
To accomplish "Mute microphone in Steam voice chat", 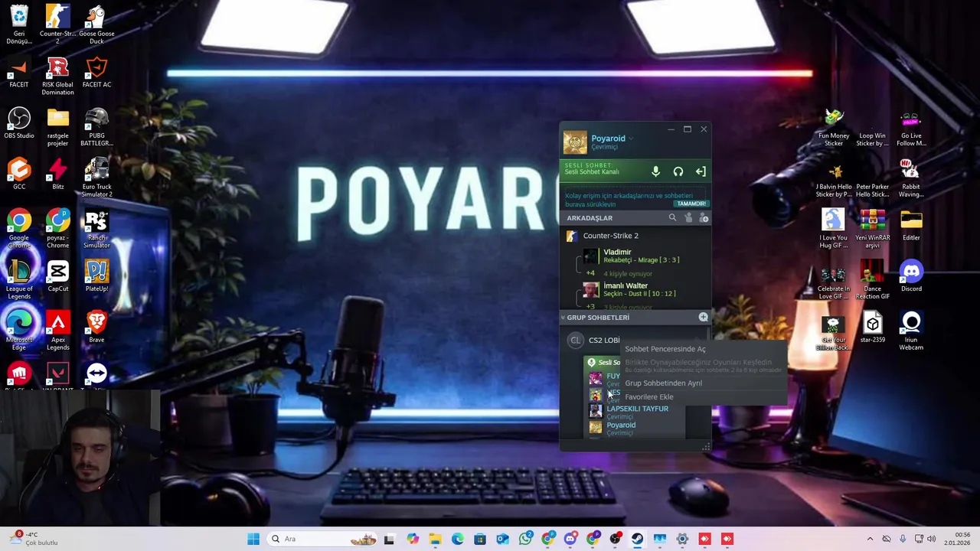I will tap(655, 171).
